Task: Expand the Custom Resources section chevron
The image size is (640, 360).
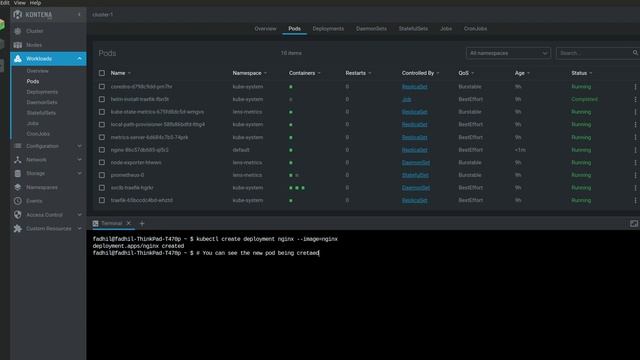Action: pyautogui.click(x=79, y=229)
